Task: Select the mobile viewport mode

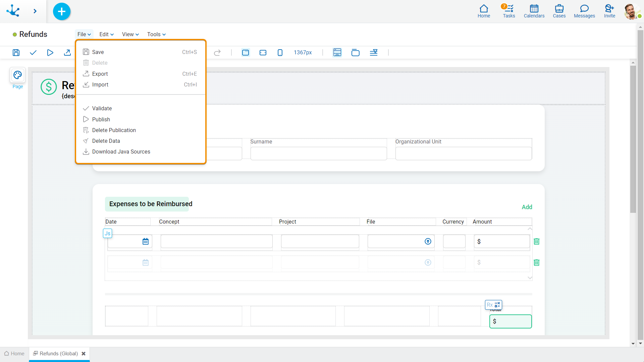Action: click(x=280, y=53)
